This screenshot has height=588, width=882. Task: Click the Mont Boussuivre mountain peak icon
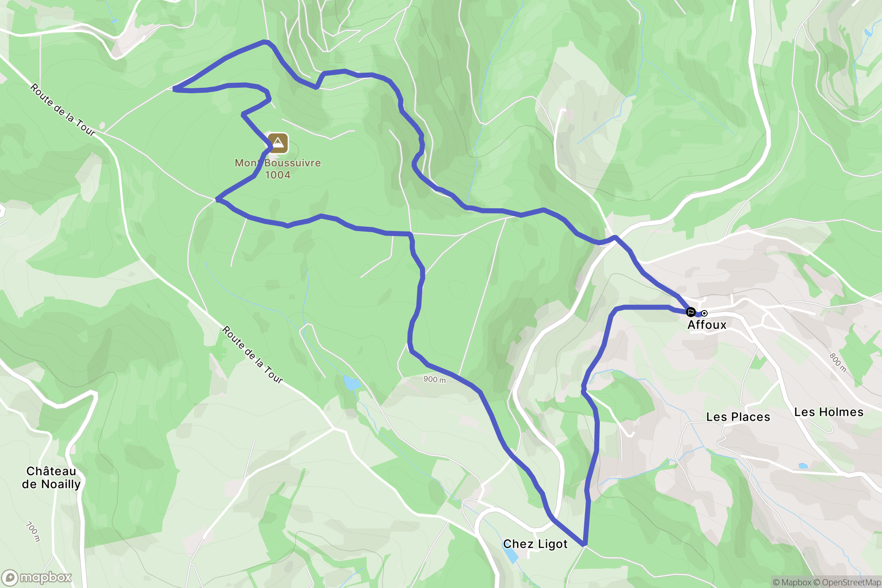[278, 143]
